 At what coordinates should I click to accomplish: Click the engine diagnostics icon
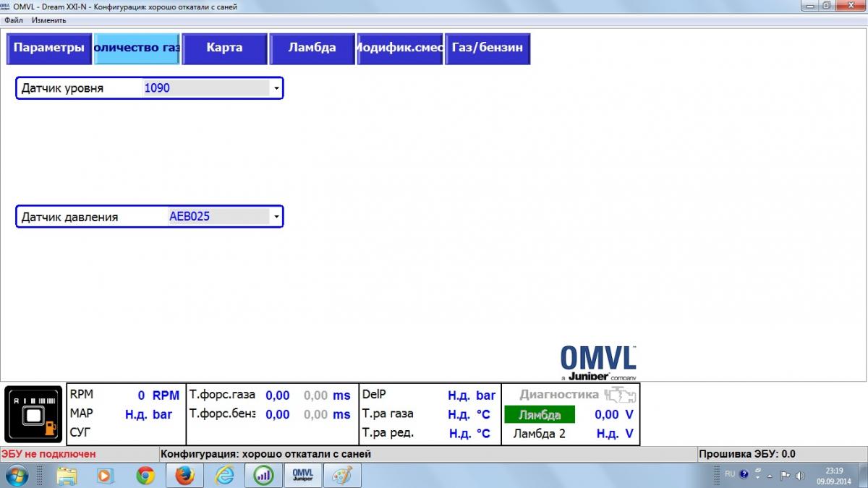pos(620,395)
